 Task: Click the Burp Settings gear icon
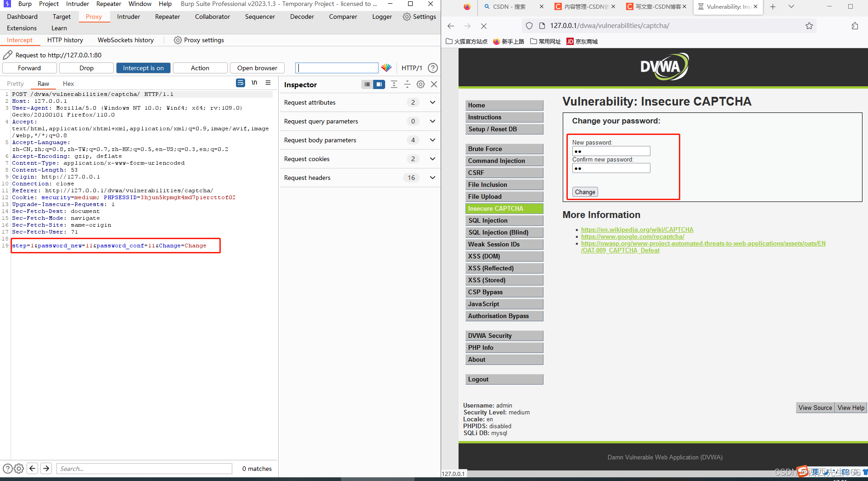click(x=407, y=17)
